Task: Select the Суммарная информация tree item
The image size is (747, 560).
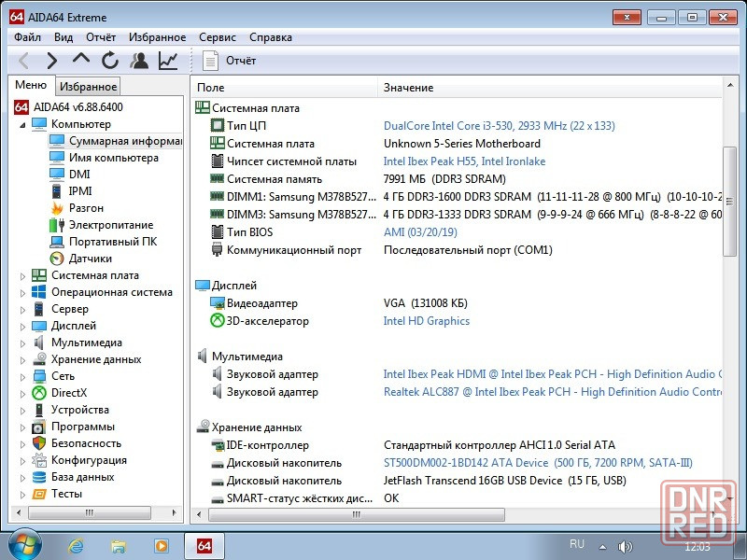Action: point(115,141)
